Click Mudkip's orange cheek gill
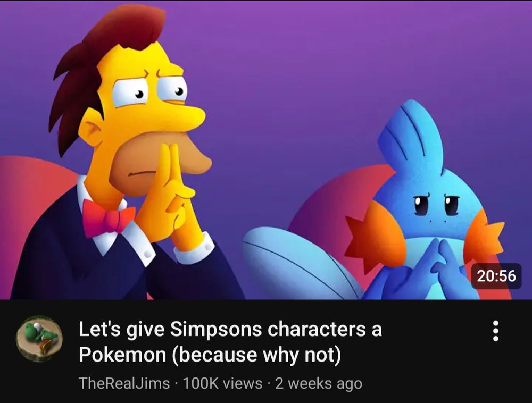Image resolution: width=532 pixels, height=403 pixels. (372, 236)
